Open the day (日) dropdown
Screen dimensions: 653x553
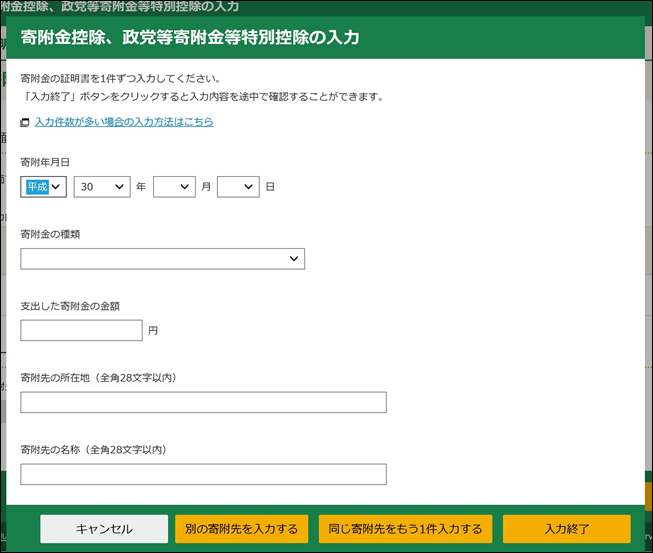click(x=238, y=187)
